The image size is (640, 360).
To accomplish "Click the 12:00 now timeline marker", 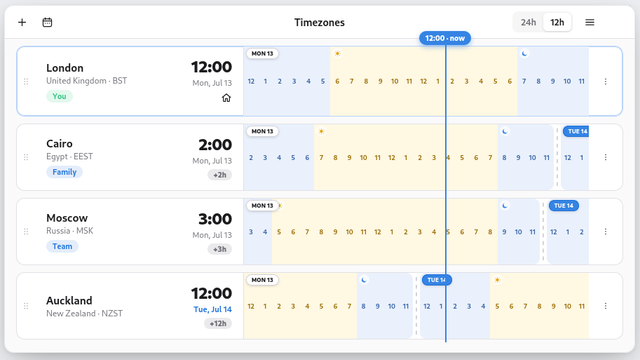I will (445, 38).
